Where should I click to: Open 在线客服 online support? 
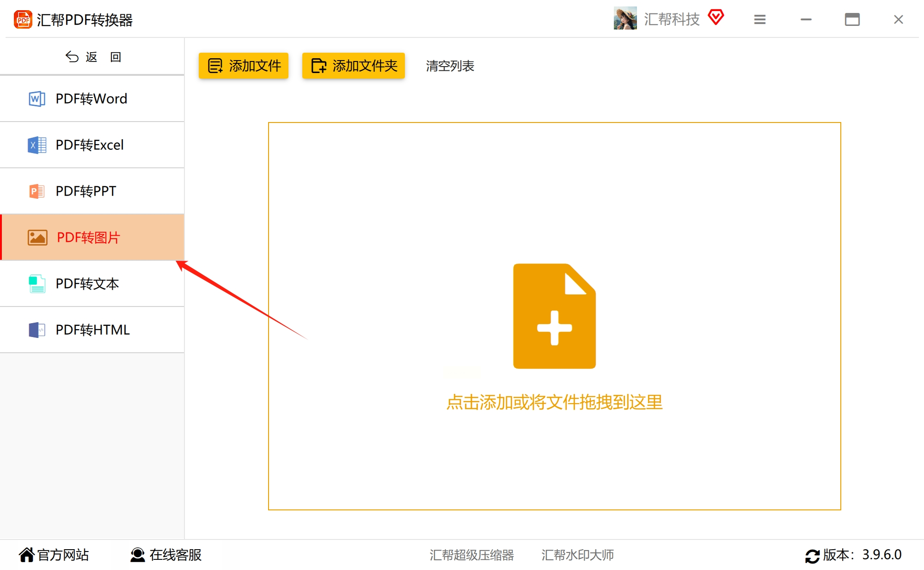[166, 554]
